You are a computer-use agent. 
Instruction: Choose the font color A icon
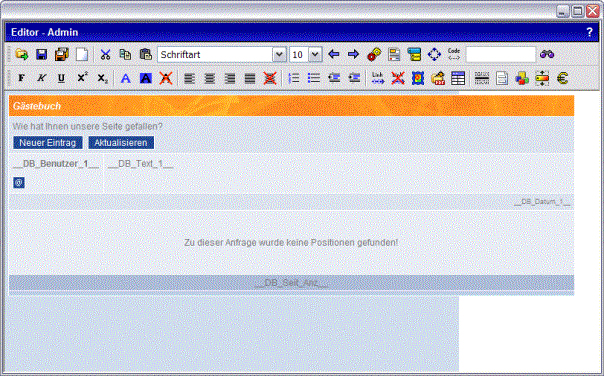click(126, 79)
